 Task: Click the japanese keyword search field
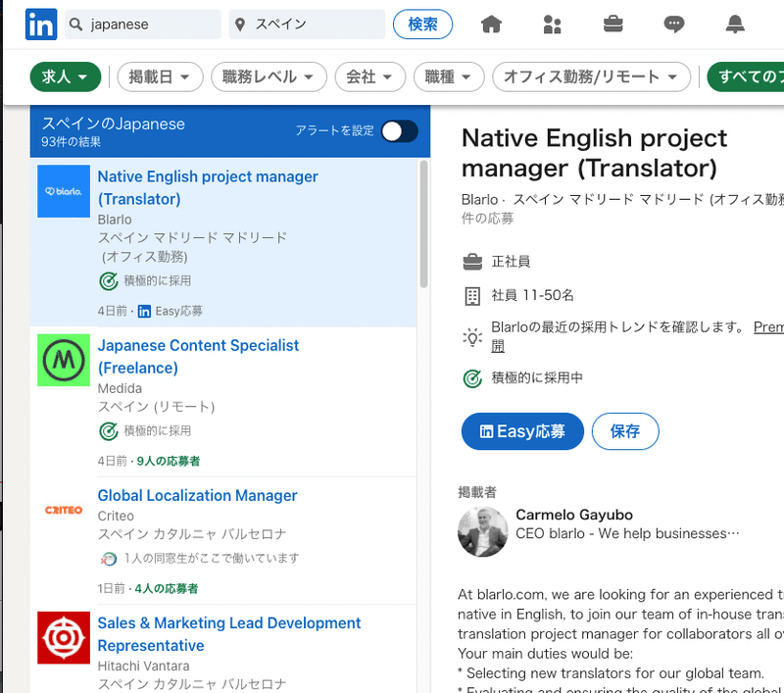143,24
